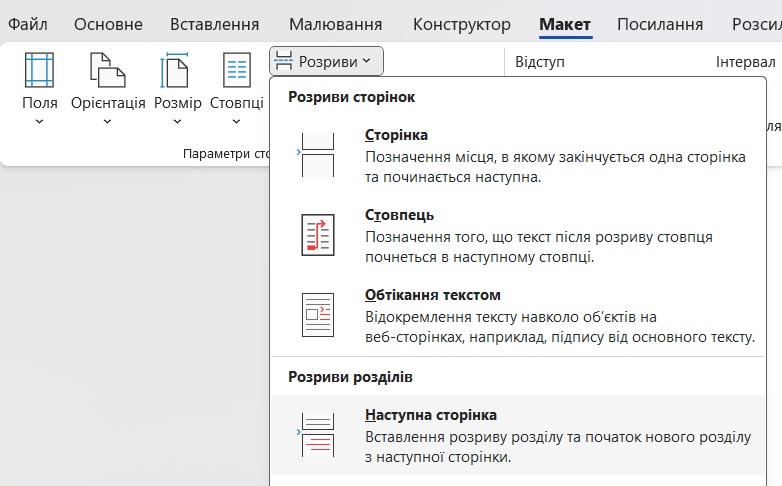Switch to the Основне tab
This screenshot has width=782, height=486.
point(108,24)
